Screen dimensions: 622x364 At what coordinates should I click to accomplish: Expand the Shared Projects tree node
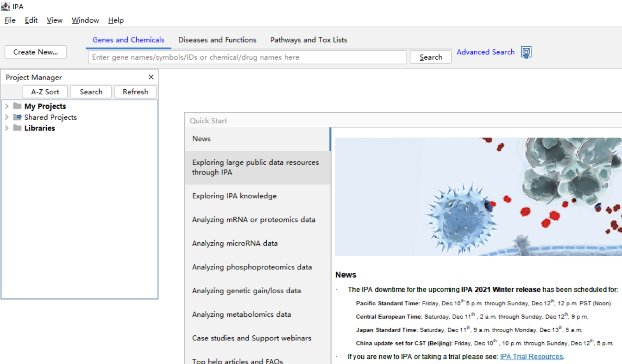[x=6, y=117]
